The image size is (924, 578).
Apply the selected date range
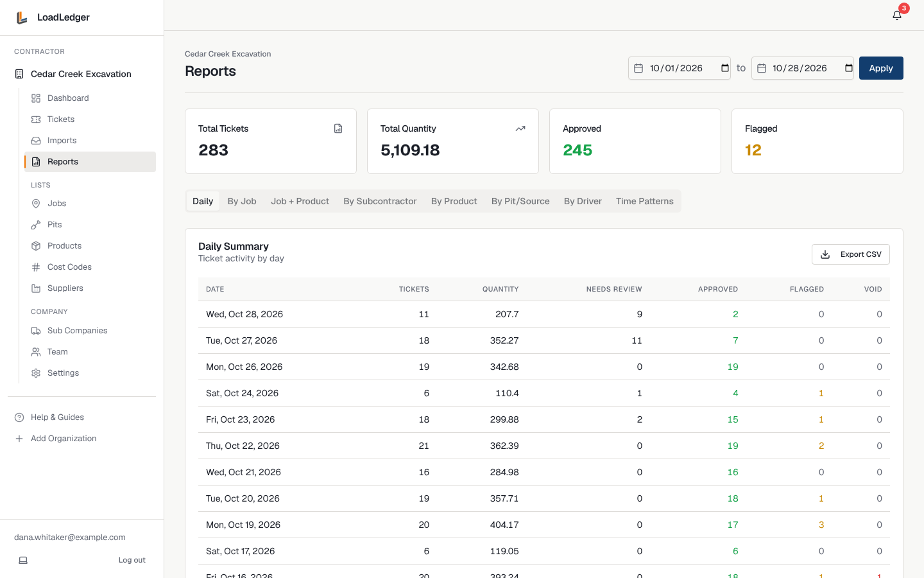(x=881, y=68)
